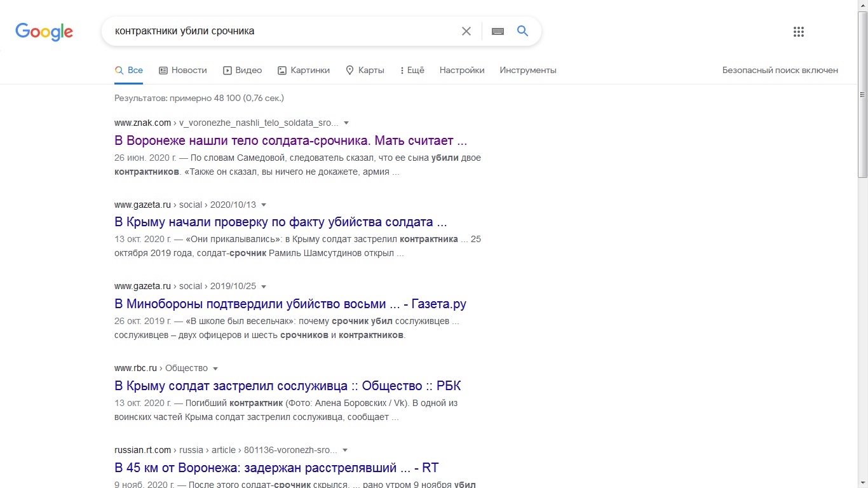Click the Безопасный поиск включен notice

pyautogui.click(x=780, y=71)
